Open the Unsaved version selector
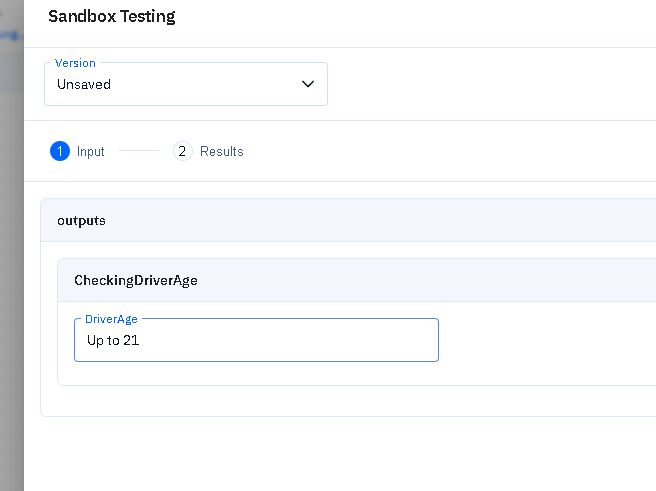 170,85
